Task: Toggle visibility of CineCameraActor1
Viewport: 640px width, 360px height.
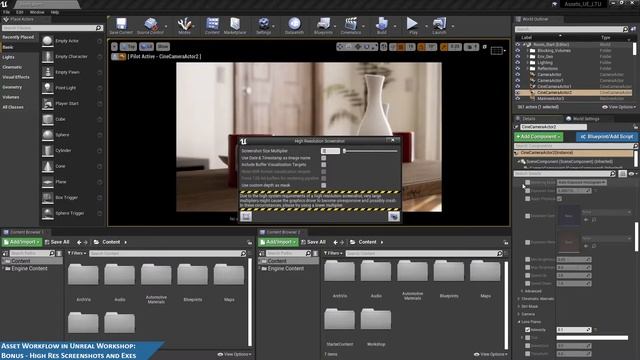Action: click(x=518, y=87)
